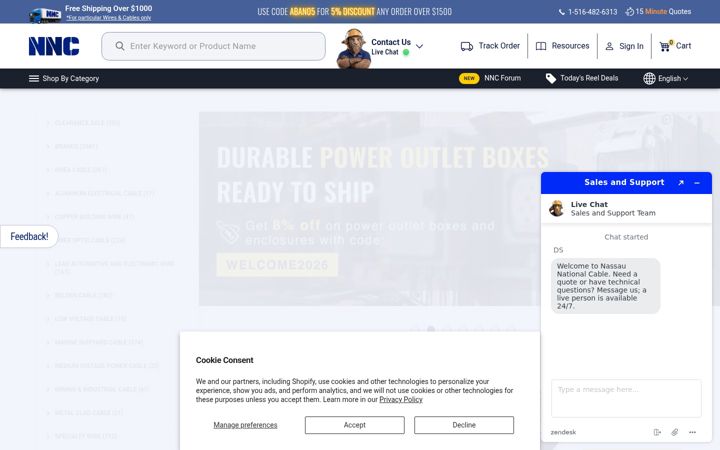Minimize the Sales and Support chat widget
The width and height of the screenshot is (720, 450).
(697, 183)
